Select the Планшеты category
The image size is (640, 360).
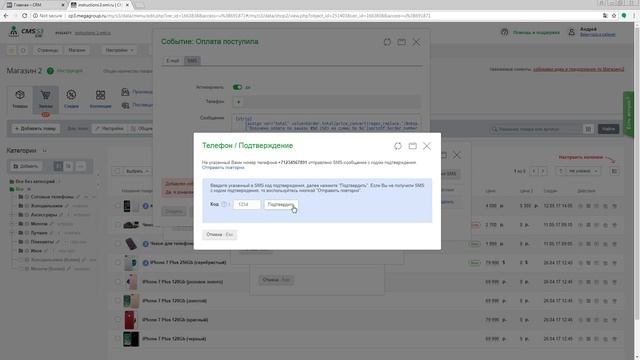[42, 242]
